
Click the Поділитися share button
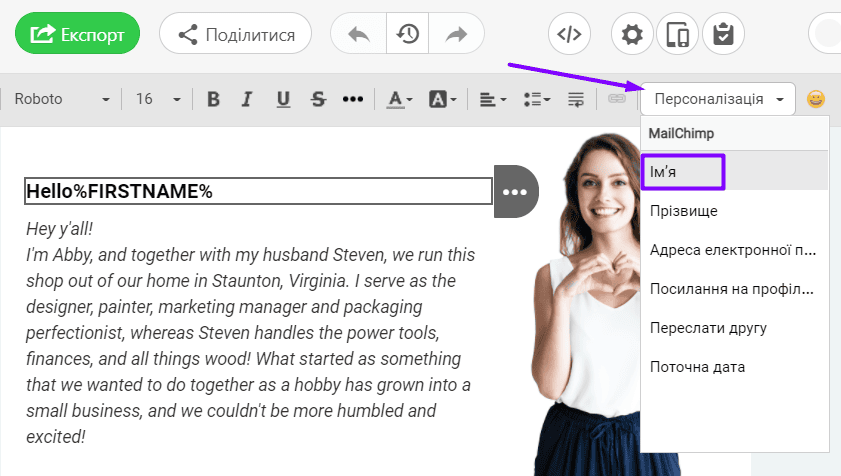click(236, 34)
